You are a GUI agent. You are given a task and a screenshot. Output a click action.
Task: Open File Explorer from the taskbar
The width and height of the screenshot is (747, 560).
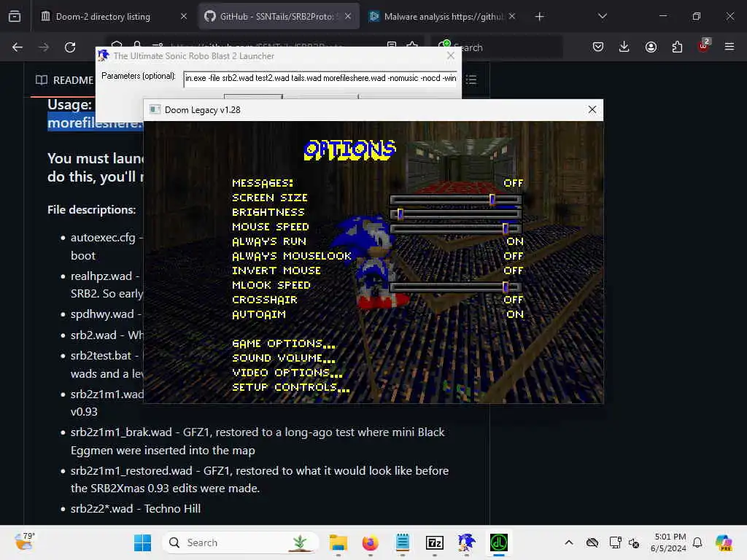[x=338, y=542]
